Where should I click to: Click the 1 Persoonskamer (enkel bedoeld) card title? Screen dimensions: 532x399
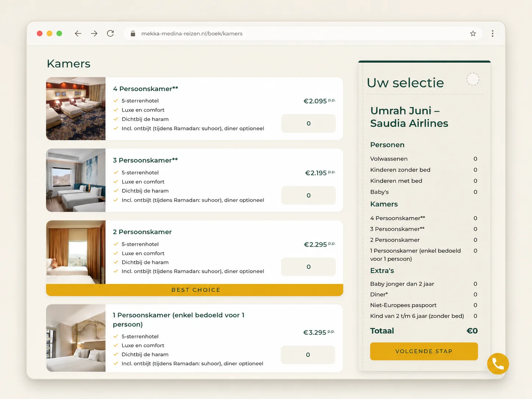pyautogui.click(x=179, y=320)
